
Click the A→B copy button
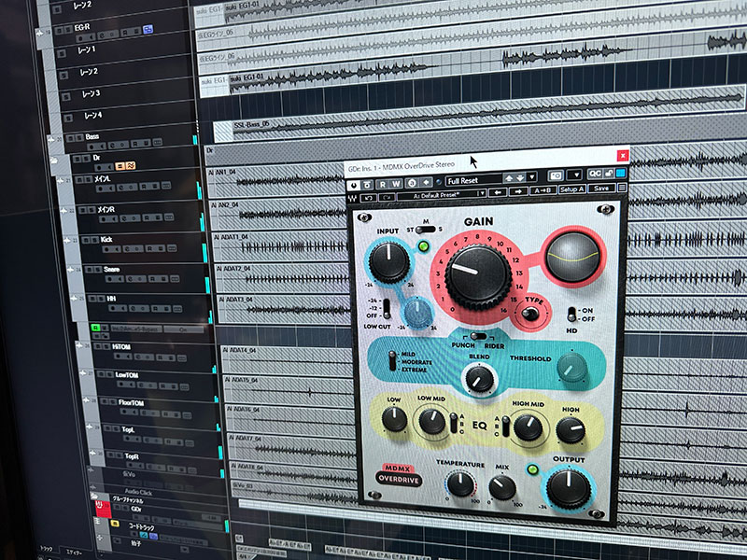[543, 190]
